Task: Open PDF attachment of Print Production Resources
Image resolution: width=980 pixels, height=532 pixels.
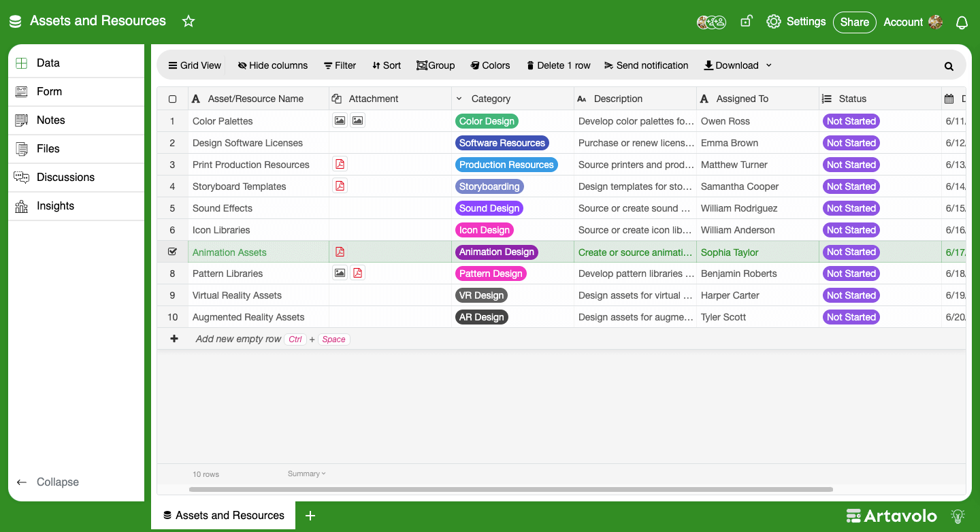Action: 340,164
